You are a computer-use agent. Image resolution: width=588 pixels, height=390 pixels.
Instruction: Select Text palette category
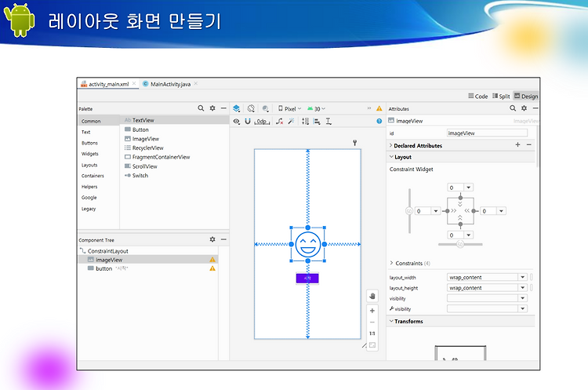click(86, 132)
